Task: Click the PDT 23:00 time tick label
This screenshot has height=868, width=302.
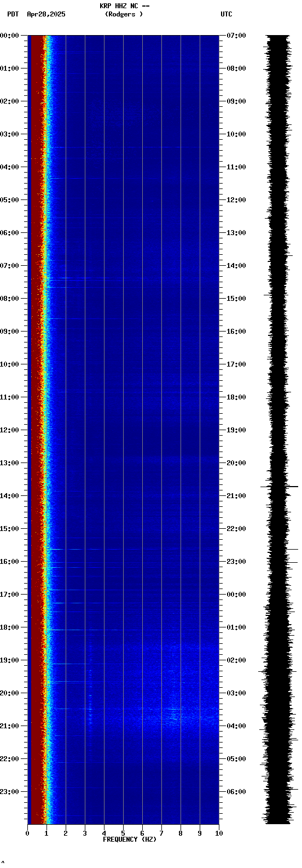Action: pyautogui.click(x=9, y=792)
